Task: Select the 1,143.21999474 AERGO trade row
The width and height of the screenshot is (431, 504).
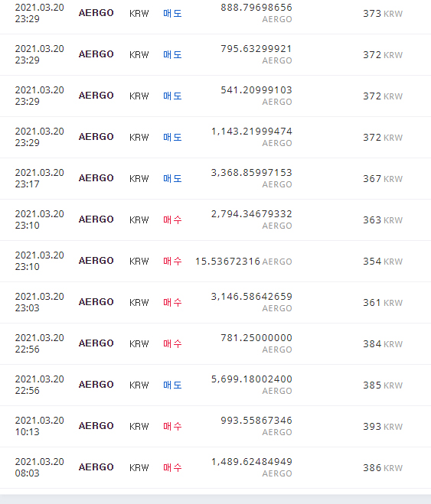Action: [216, 137]
